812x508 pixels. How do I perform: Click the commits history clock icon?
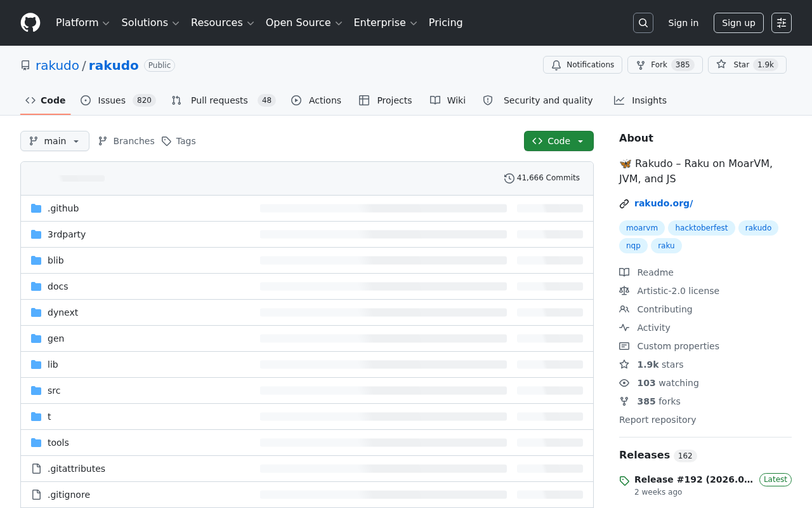click(x=509, y=178)
